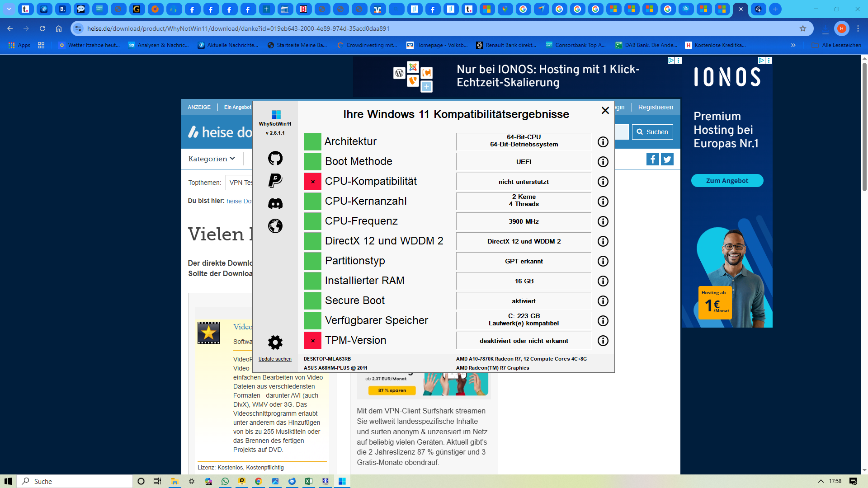Expand the Kategorien dropdown on heise

click(x=212, y=159)
